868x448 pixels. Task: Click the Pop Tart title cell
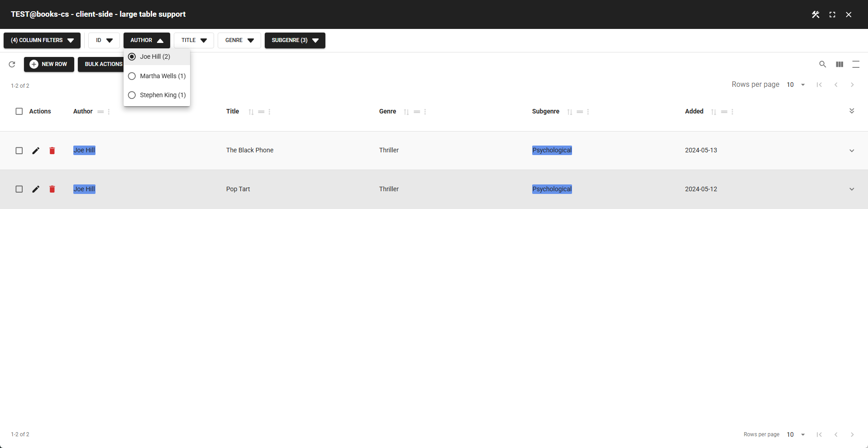pos(238,189)
